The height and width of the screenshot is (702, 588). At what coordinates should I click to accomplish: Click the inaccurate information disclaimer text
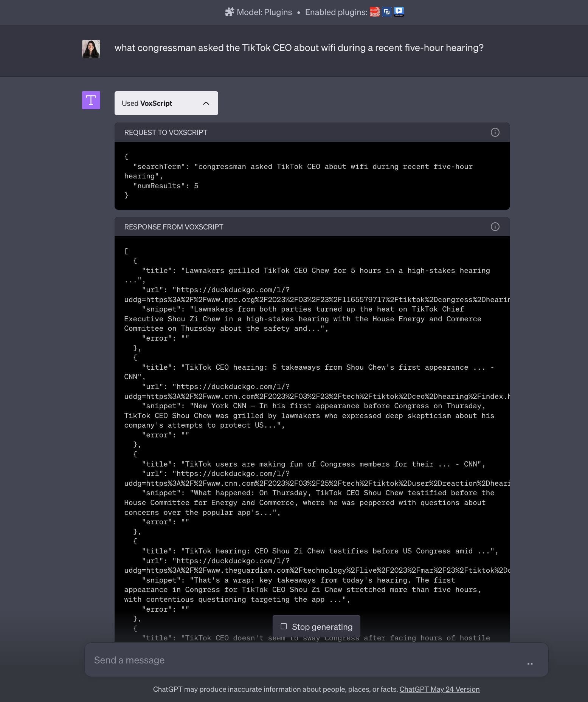point(275,689)
